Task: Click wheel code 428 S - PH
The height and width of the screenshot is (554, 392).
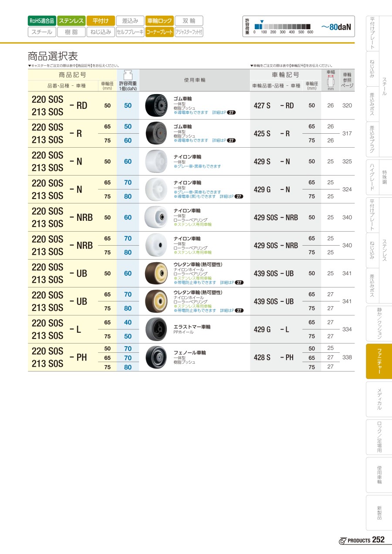Action: coord(274,357)
